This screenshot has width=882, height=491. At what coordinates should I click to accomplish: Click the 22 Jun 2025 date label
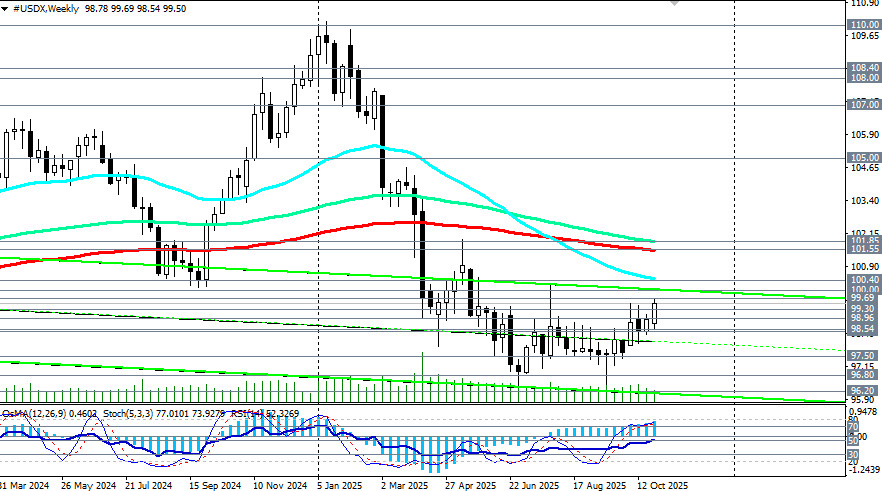point(534,485)
